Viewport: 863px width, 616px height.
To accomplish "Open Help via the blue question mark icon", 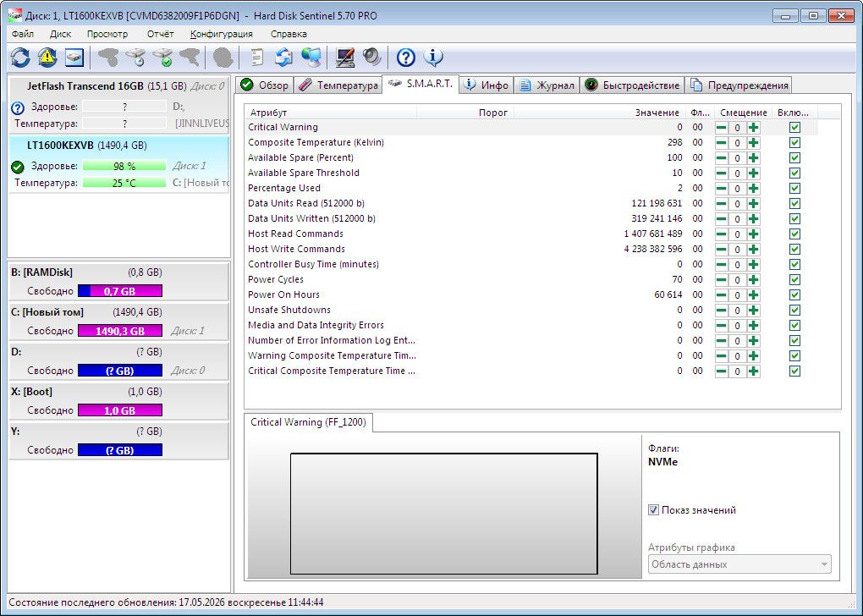I will click(x=405, y=58).
